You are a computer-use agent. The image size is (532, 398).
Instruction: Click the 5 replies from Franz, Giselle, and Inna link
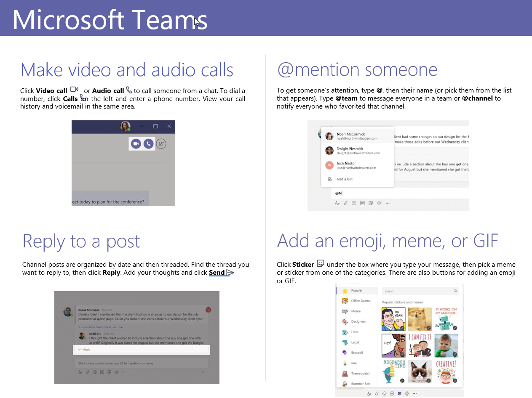click(101, 327)
